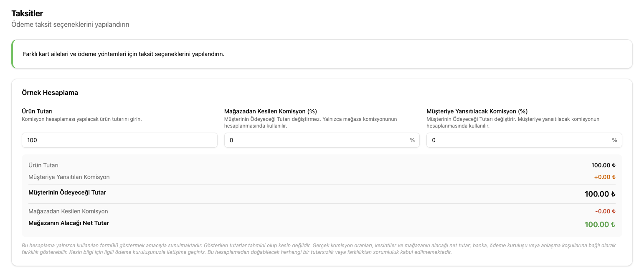Select the green Mağazanın Alacağı Net Tutar amount
This screenshot has width=644, height=274.
pos(600,224)
